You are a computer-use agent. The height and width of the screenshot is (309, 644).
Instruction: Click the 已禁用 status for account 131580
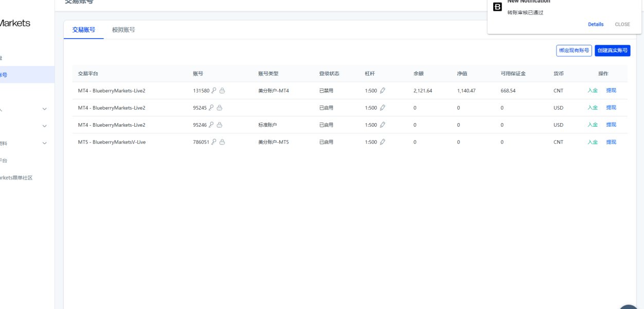pos(326,91)
